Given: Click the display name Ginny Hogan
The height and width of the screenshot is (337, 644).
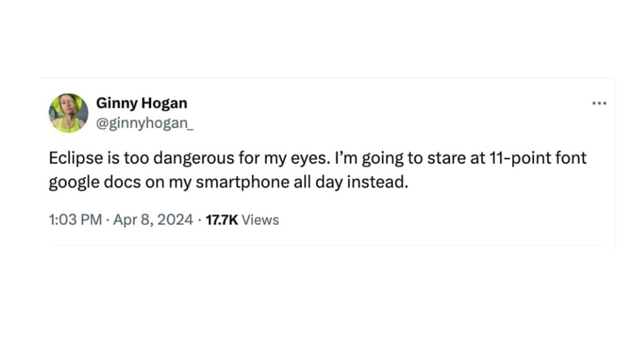Looking at the screenshot, I should click(x=142, y=102).
